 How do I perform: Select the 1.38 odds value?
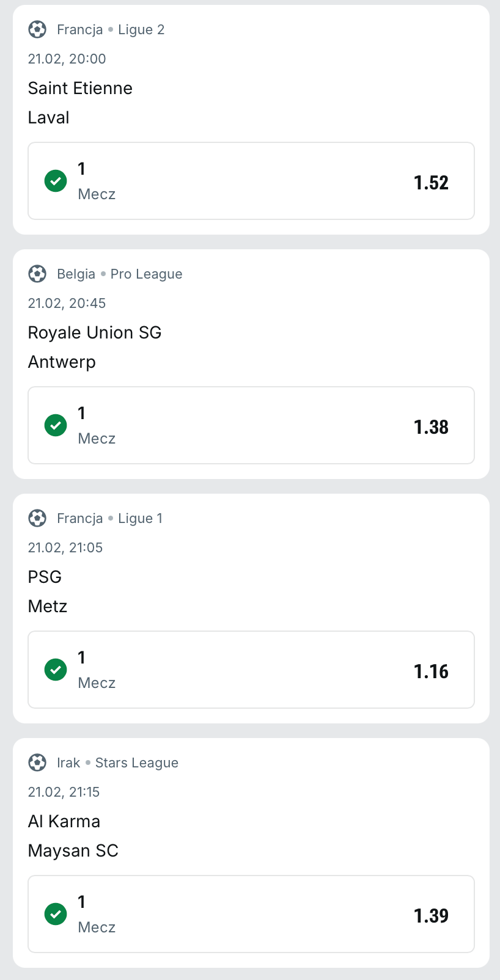pyautogui.click(x=431, y=427)
